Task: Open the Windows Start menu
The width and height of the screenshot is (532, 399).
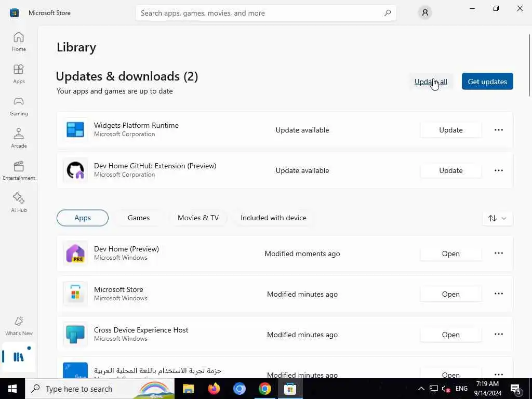Action: pos(12,389)
